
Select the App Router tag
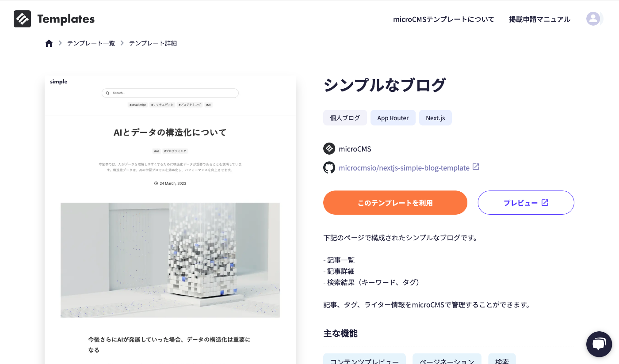393,118
